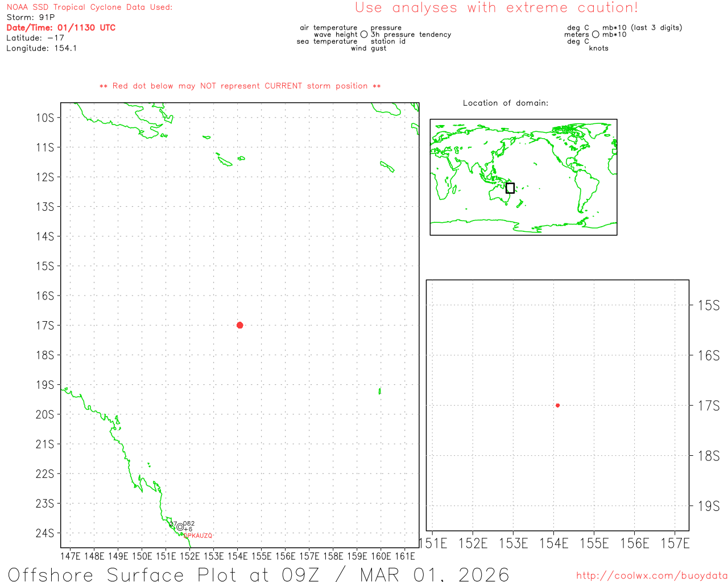
Task: Click the 154E label on the zoomed map
Action: click(x=553, y=544)
